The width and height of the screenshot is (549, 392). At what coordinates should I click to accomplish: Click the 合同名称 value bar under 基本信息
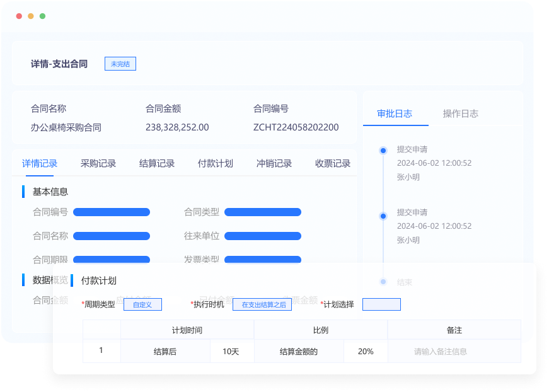(x=112, y=236)
